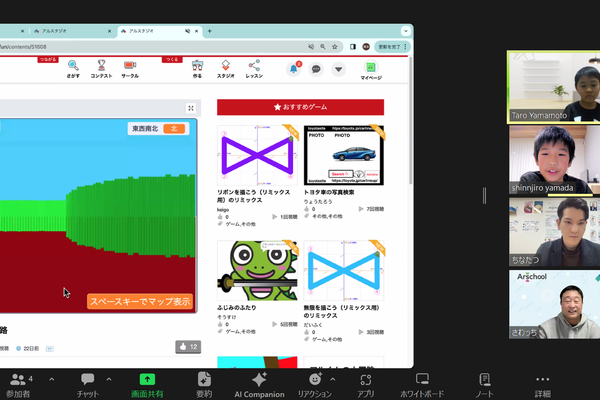Click the bookmark star in the address bar
The width and height of the screenshot is (600, 400).
(335, 47)
